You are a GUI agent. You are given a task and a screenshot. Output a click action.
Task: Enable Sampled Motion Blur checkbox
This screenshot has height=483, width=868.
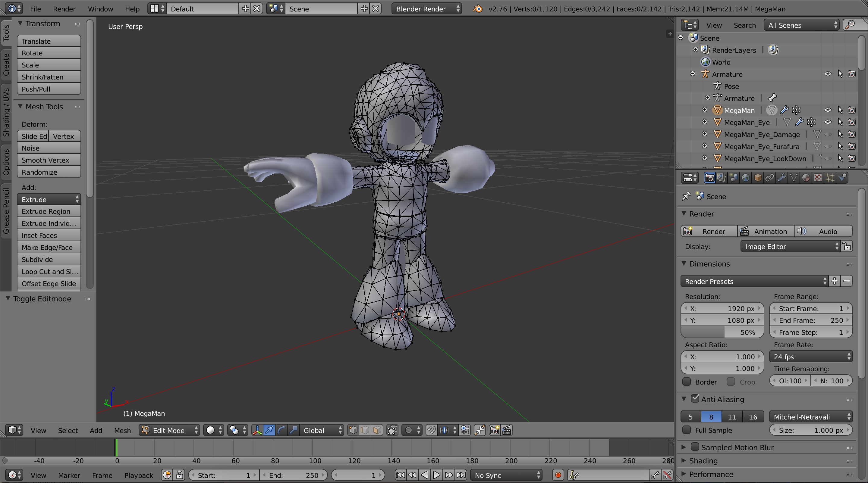click(x=695, y=447)
